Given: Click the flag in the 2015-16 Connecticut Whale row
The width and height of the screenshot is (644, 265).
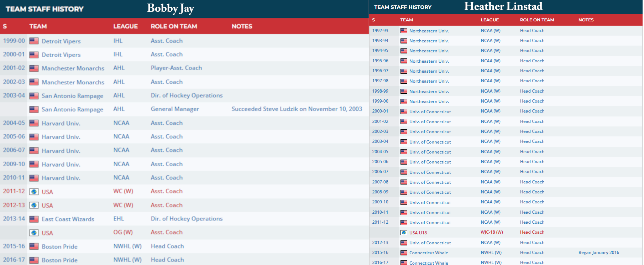Looking at the screenshot, I should point(404,253).
